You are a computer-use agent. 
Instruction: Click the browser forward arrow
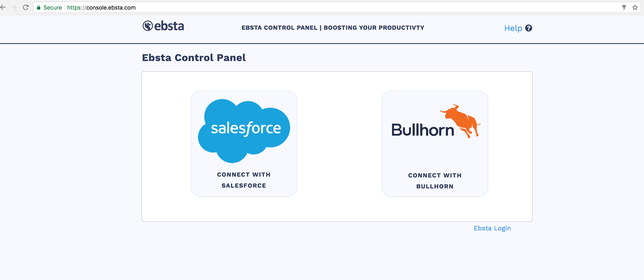[x=14, y=8]
